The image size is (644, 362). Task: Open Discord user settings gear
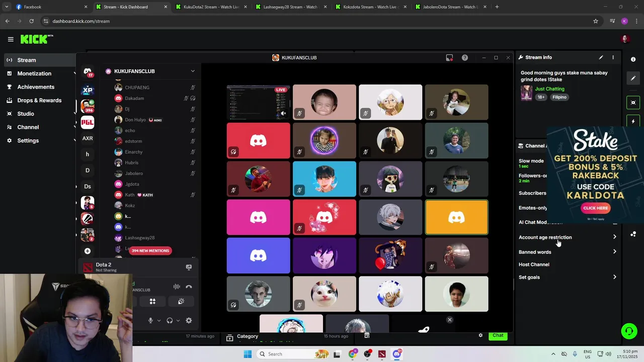tap(189, 321)
